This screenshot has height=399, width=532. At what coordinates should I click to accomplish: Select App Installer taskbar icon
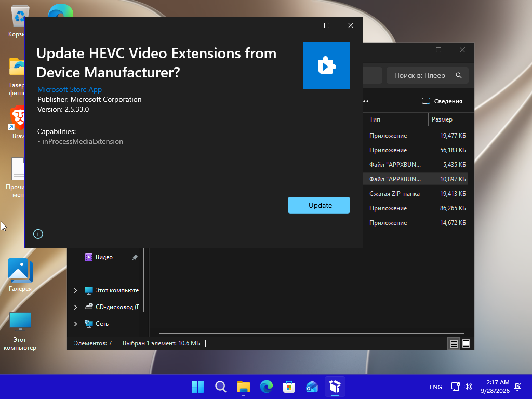point(335,387)
